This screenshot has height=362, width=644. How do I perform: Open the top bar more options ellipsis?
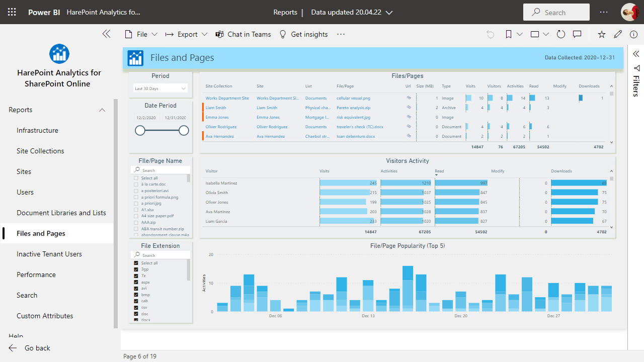click(x=604, y=12)
